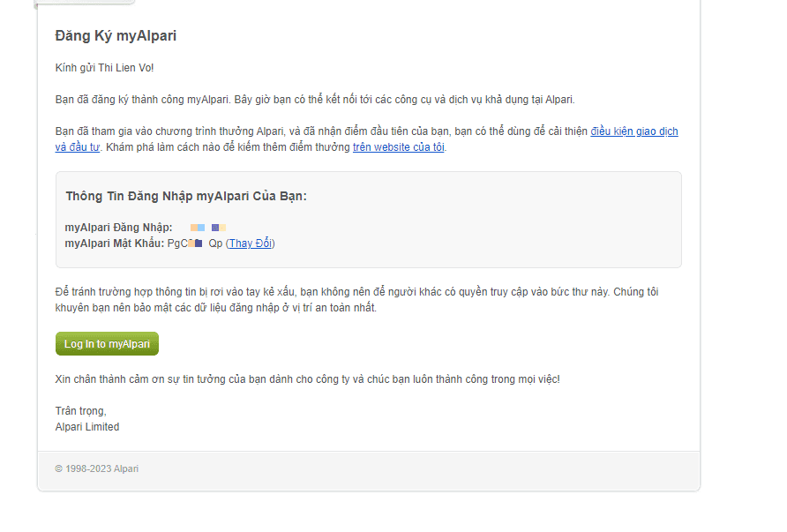The width and height of the screenshot is (787, 532).
Task: Click the paragraph about 'chương trình thưởng Alpari'
Action: click(x=366, y=139)
